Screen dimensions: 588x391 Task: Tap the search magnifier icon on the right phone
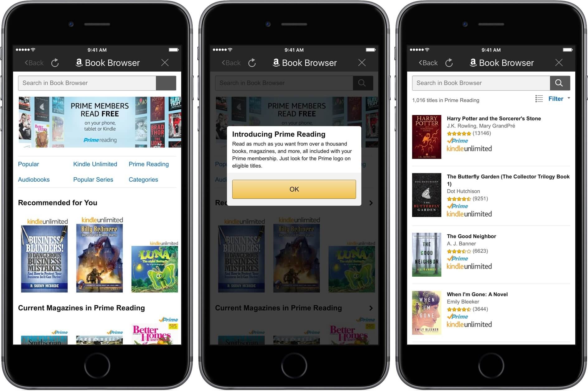560,83
